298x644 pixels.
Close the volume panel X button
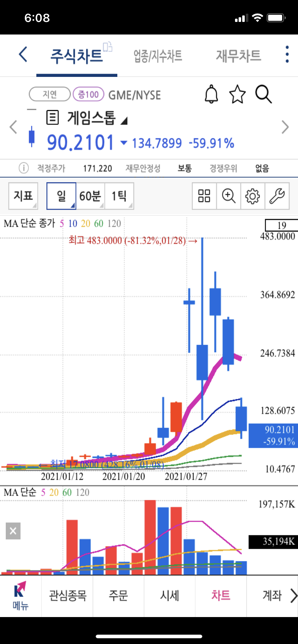[13, 531]
